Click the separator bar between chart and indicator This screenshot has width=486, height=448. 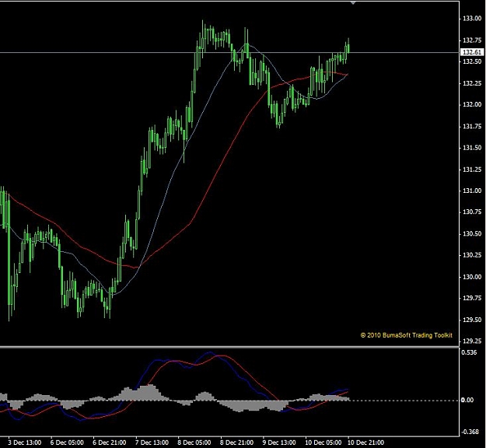[x=229, y=347]
